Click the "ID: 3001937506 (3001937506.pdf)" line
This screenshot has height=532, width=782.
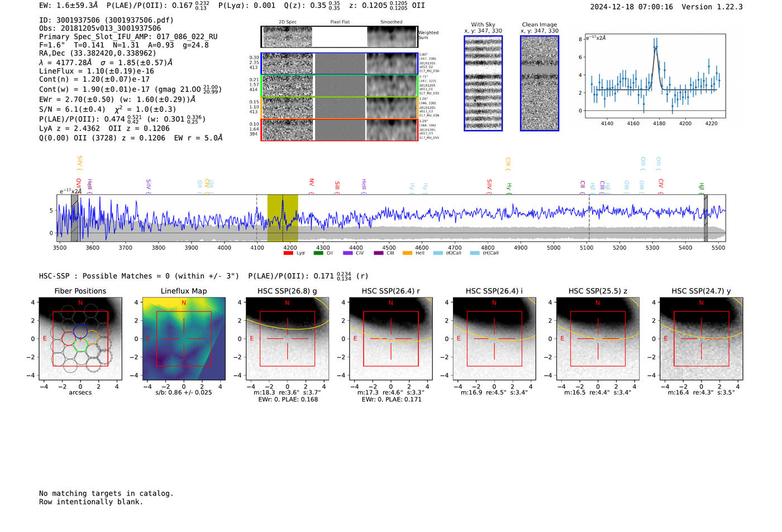(x=106, y=20)
